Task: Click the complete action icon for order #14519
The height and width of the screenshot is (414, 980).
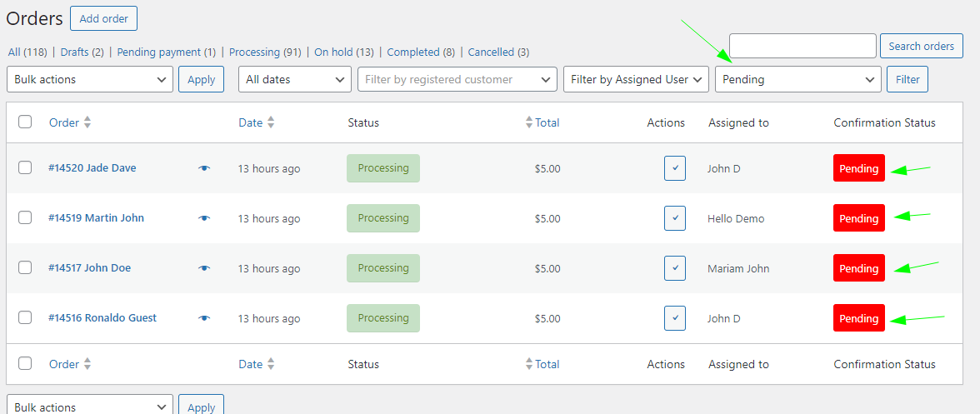Action: (x=675, y=218)
